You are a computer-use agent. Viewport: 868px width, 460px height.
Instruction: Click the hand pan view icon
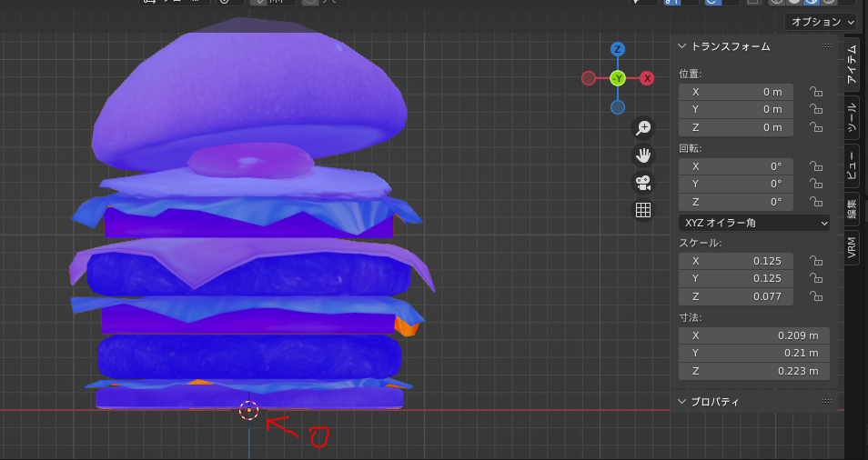tap(643, 155)
